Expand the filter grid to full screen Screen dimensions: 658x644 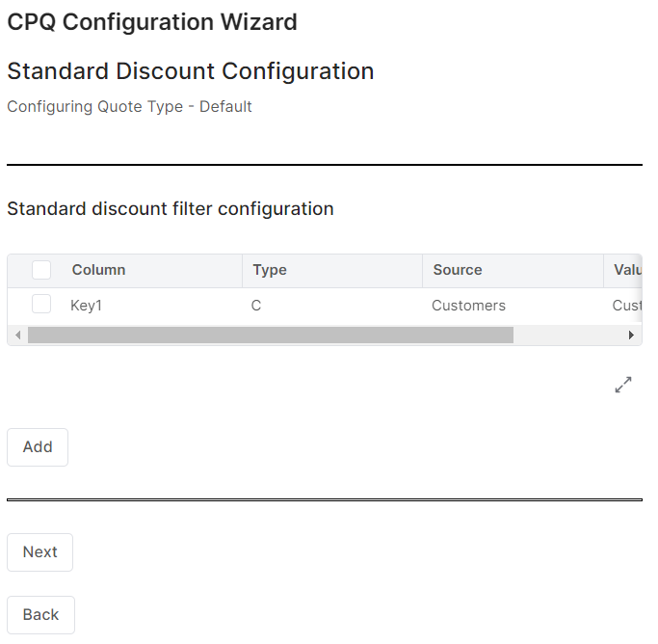623,385
